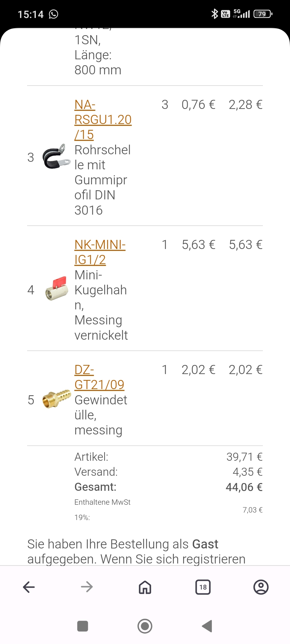This screenshot has height=644, width=290.
Task: Tap the browser forward arrow
Action: point(87,587)
